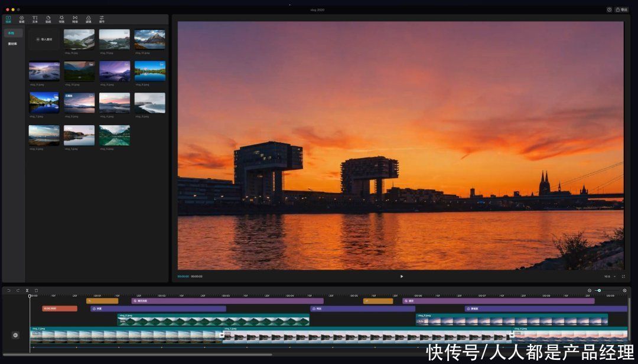Open the 转场 (Transitions) panel icon
The height and width of the screenshot is (364, 638).
click(75, 19)
